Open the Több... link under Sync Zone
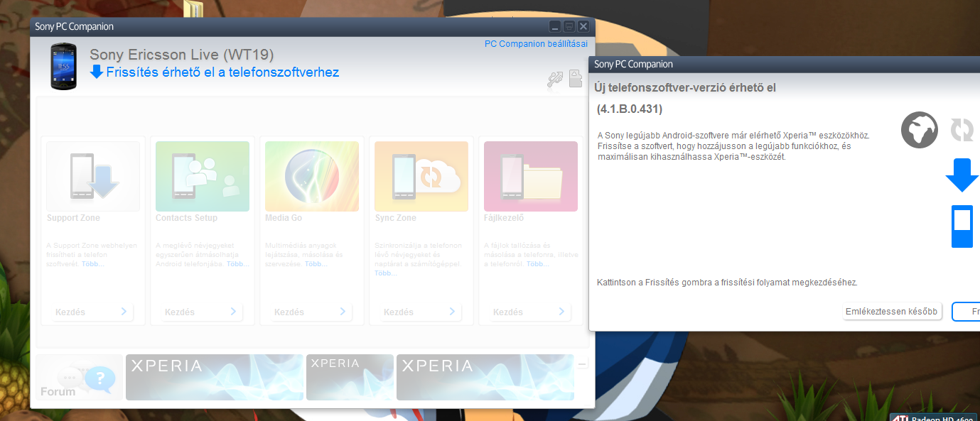Screen dimensions: 980x421 tap(386, 273)
